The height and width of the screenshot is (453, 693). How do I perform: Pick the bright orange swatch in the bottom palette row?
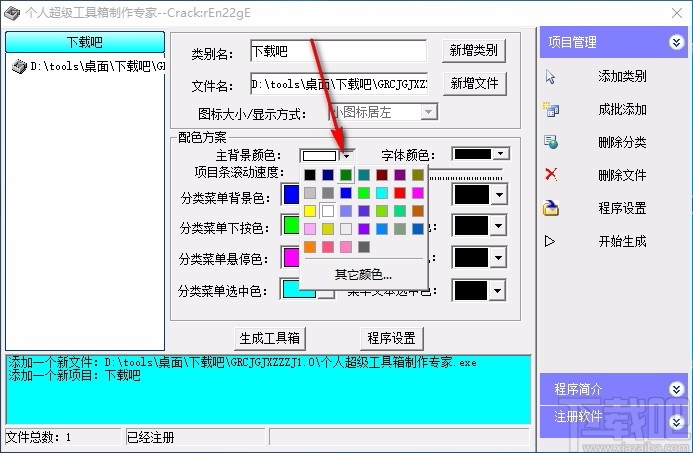(x=310, y=247)
